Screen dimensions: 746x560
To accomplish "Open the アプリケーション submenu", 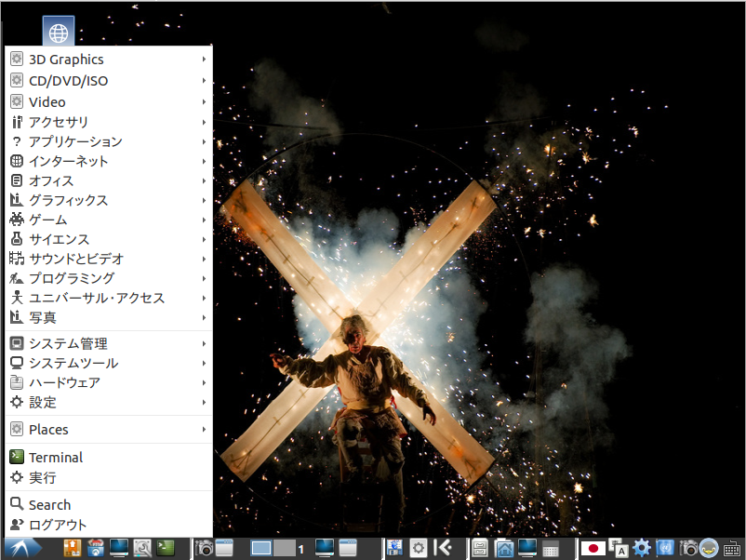I will [109, 141].
